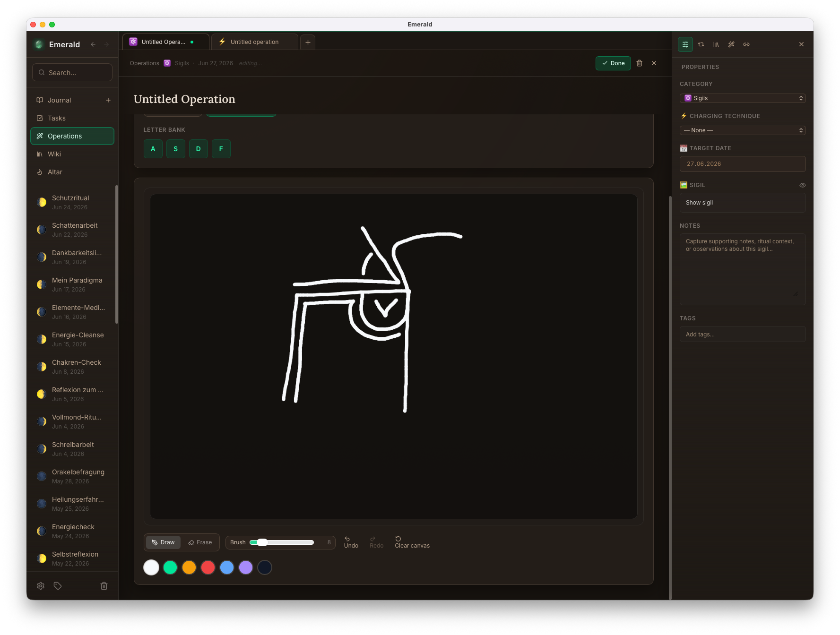Close the properties side panel

tap(801, 44)
